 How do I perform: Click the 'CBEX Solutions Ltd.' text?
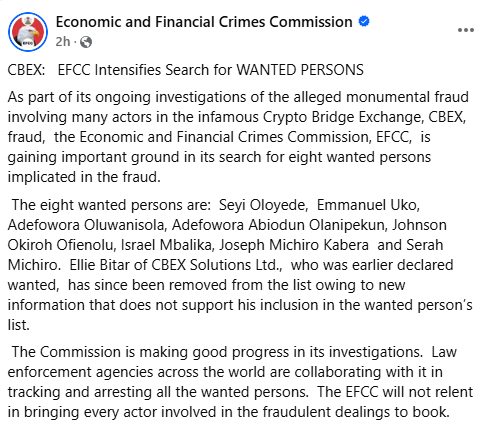pyautogui.click(x=216, y=265)
